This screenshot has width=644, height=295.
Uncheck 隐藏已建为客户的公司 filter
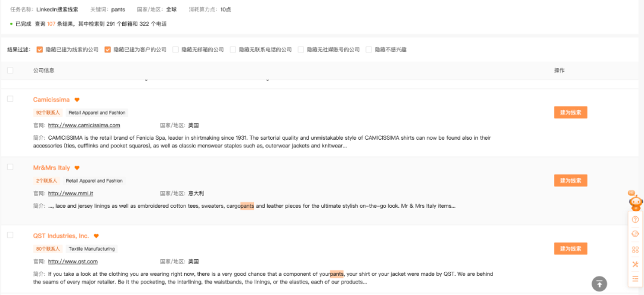pyautogui.click(x=107, y=50)
